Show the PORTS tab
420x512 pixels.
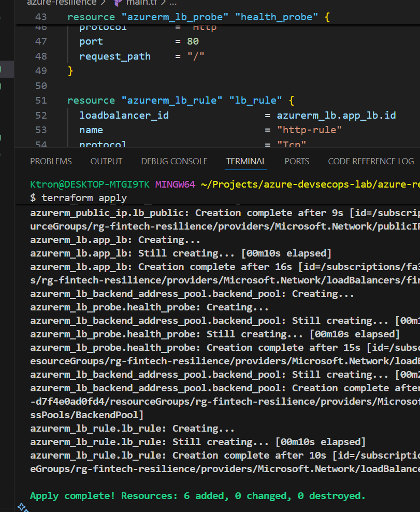(297, 161)
